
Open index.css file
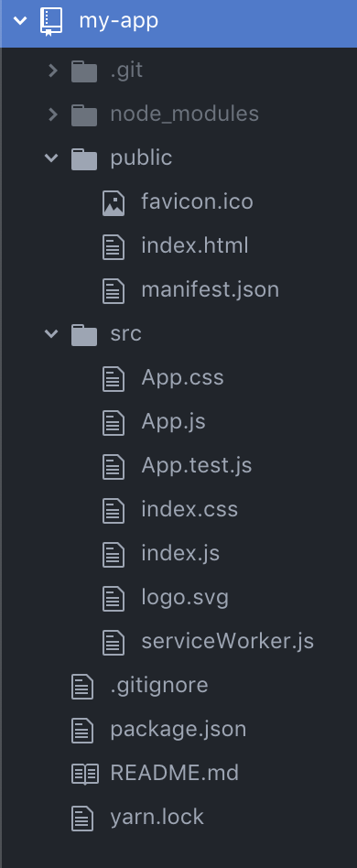(189, 509)
